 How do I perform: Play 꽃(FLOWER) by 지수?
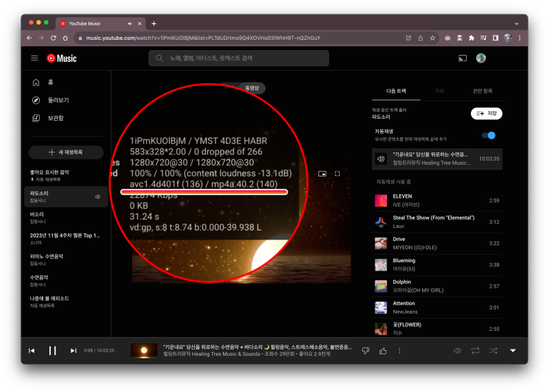click(x=437, y=329)
